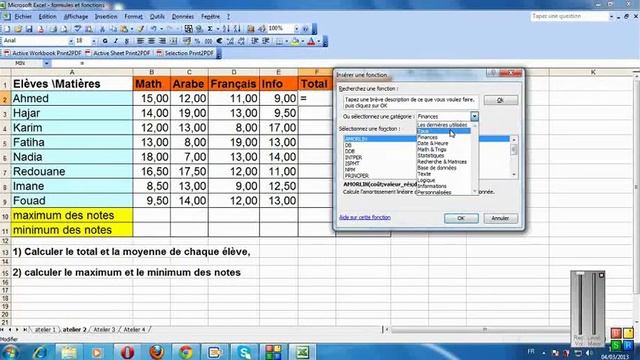
Task: Save the workbook with the floppy icon
Action: (x=29, y=29)
